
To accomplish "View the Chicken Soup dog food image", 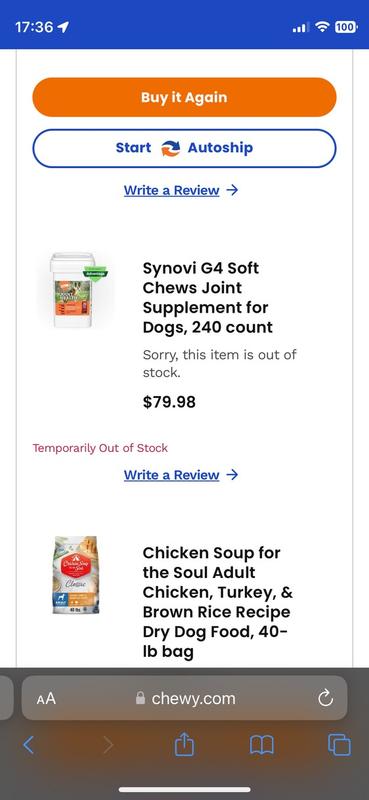I will click(x=76, y=574).
